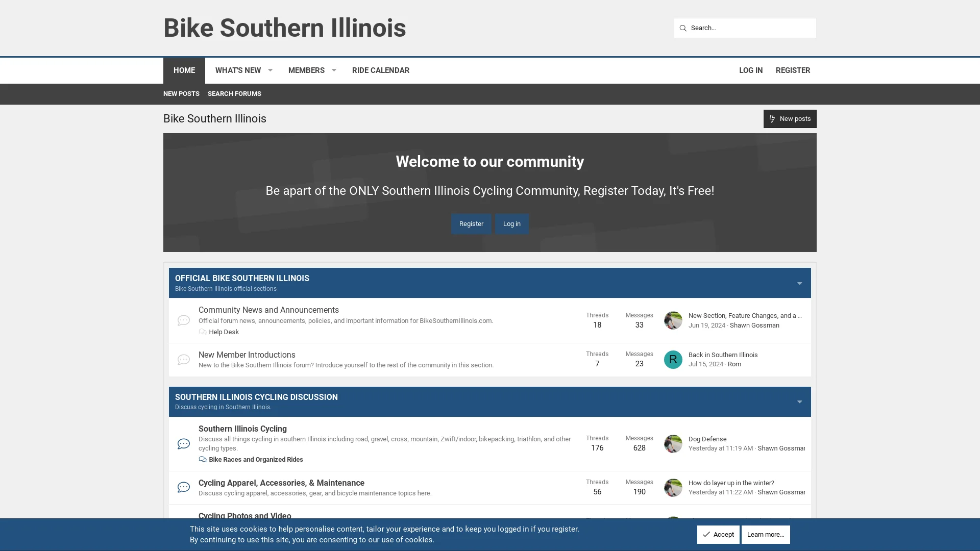Viewport: 980px width, 551px height.
Task: Click the search magnifier icon
Action: 682,28
